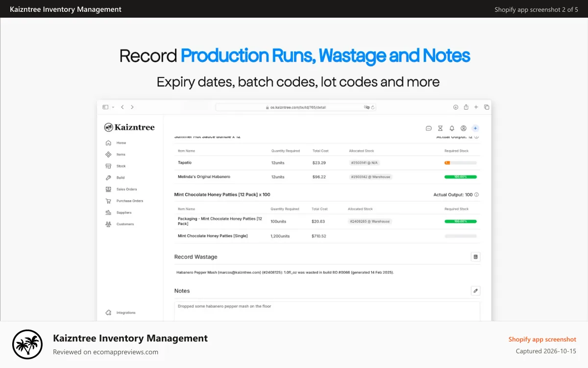Open Build in the sidebar
Viewport: 588px width, 368px height.
pos(115,178)
